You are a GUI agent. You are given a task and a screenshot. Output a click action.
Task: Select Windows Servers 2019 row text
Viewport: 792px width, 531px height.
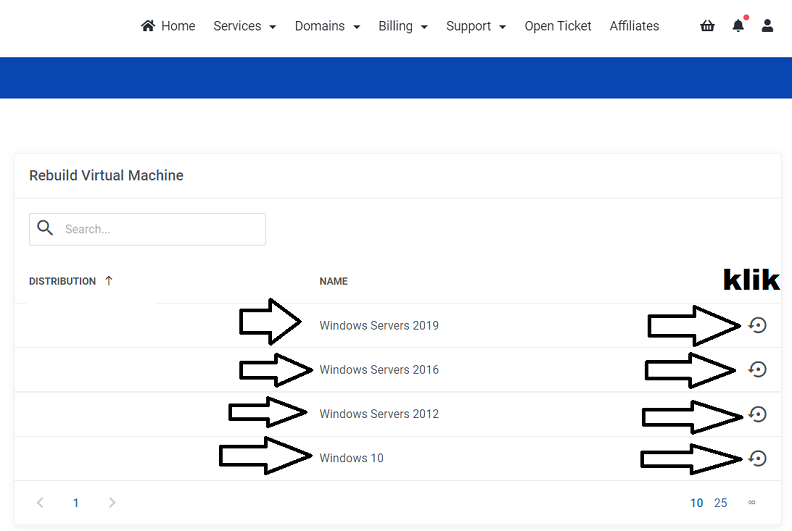(379, 325)
